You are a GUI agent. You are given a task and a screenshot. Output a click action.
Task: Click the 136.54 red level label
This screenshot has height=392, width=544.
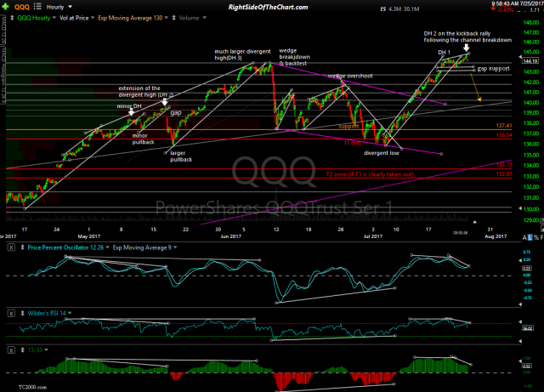(x=504, y=135)
